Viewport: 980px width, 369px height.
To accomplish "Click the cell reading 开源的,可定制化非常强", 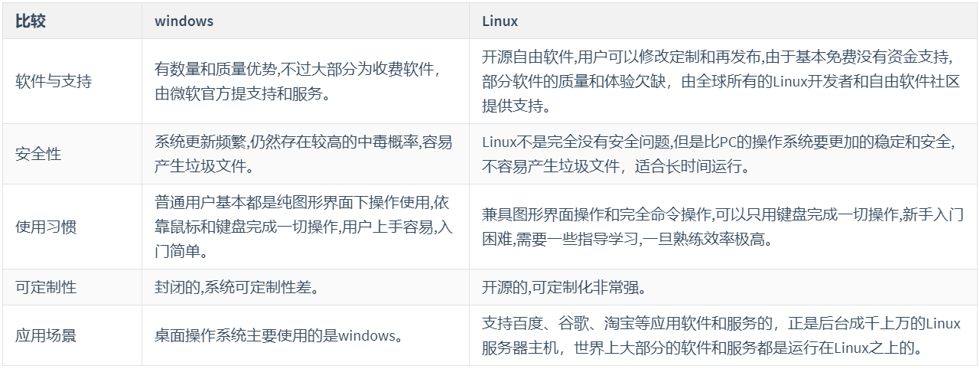I will (x=565, y=287).
